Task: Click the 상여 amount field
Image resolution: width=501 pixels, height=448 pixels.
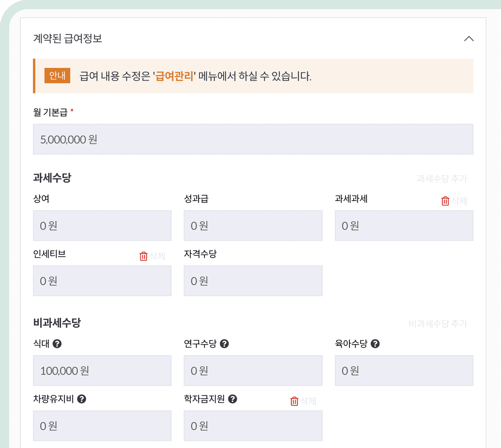Action: pos(102,225)
